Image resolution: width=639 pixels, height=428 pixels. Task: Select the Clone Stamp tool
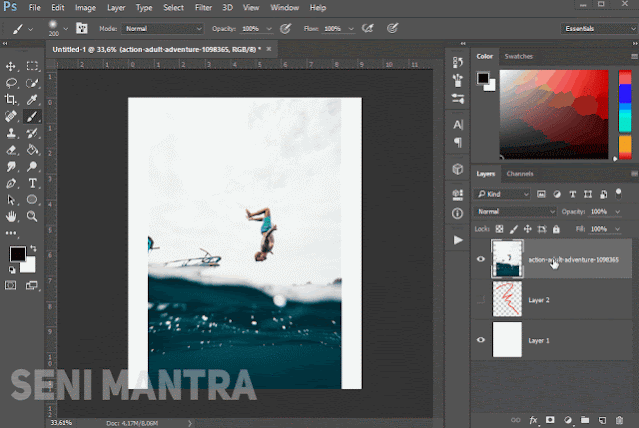11,133
